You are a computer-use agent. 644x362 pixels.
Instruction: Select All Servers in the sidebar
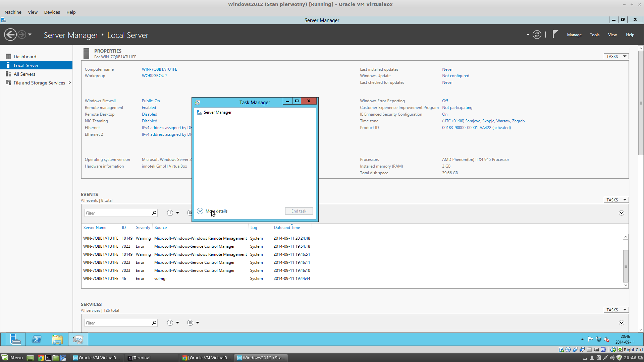point(24,74)
